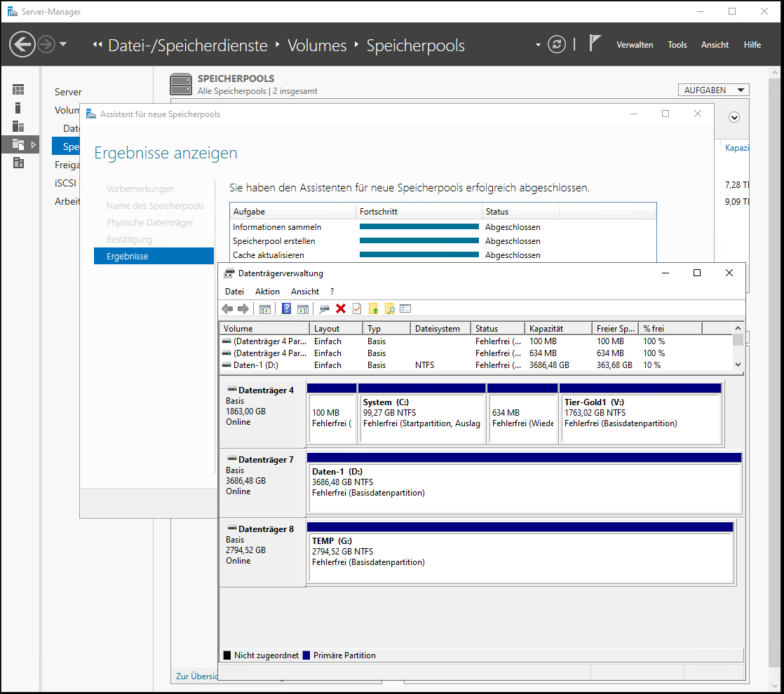Click the back arrow in Disk Management toolbar
784x694 pixels.
(x=227, y=309)
